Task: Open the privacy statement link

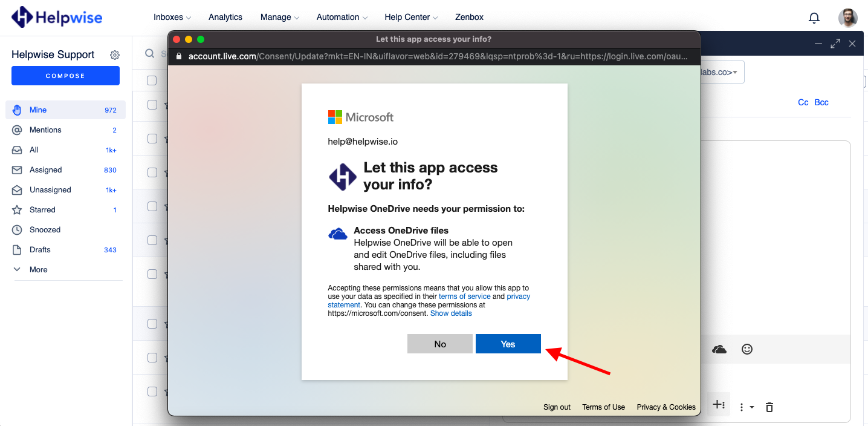Action: pyautogui.click(x=519, y=296)
